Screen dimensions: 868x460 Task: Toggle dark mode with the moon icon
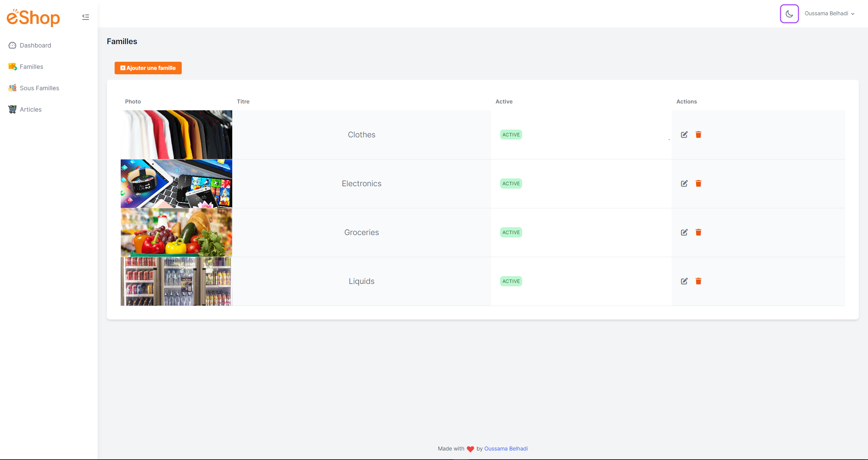tap(789, 14)
